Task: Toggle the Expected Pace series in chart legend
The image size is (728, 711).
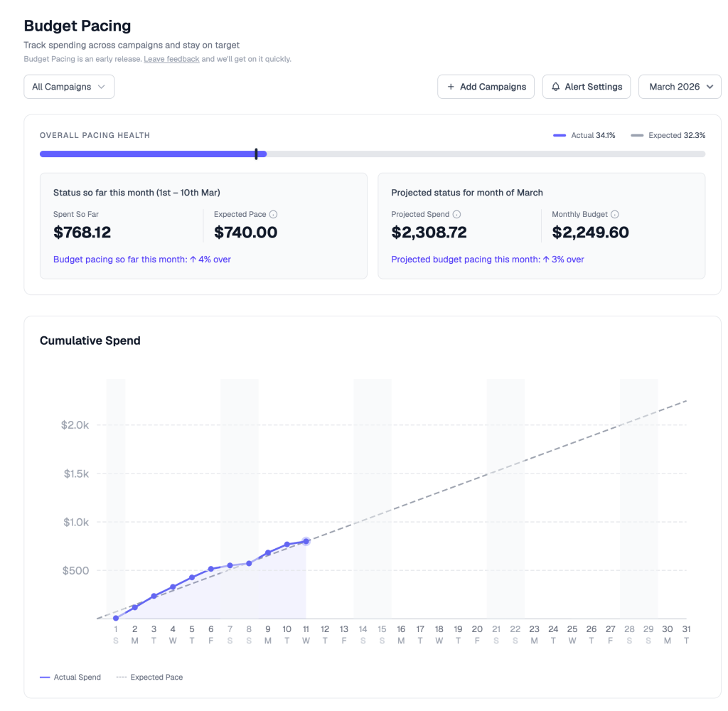Action: (149, 678)
